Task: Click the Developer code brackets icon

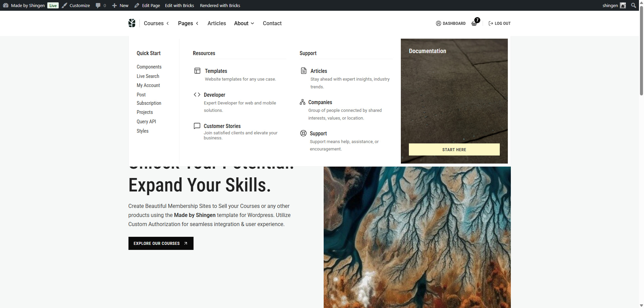Action: point(197,95)
